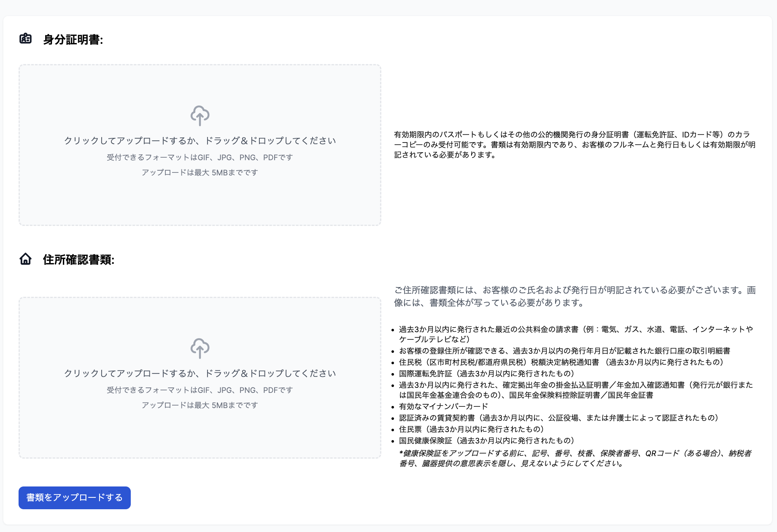Click the cloud upload icon in the ID document area

[x=200, y=116]
